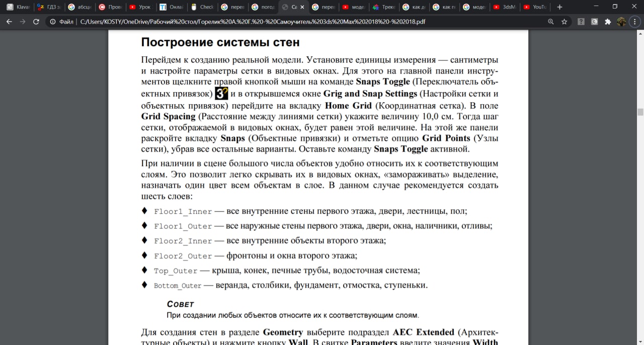The width and height of the screenshot is (644, 345).
Task: Click bold text 'Grid Points'
Action: tap(446, 138)
